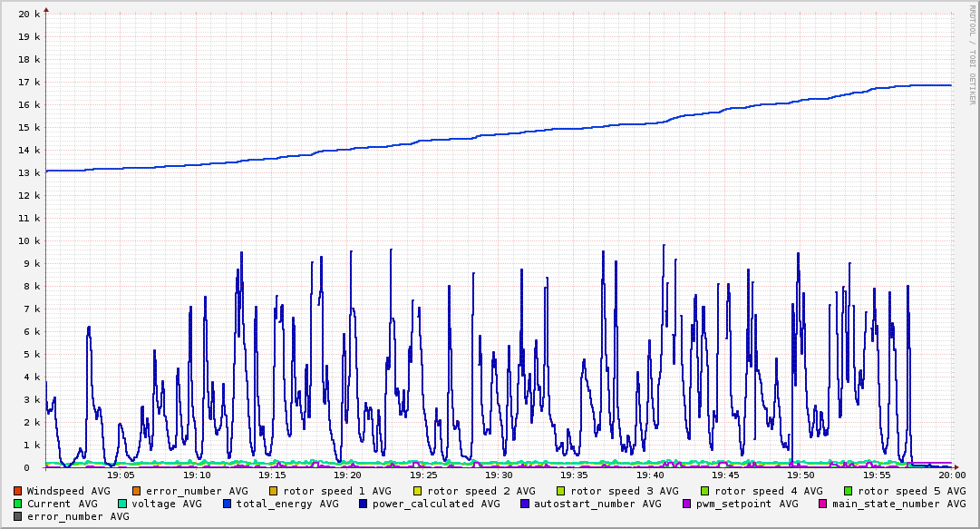Click the 20:00 time axis label
980x529 pixels.
951,475
